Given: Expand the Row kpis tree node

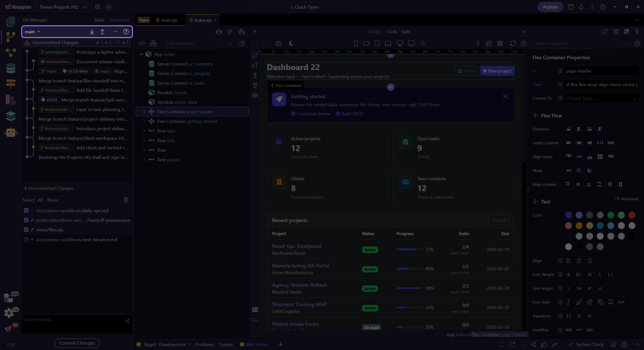Looking at the screenshot, I should pyautogui.click(x=144, y=131).
